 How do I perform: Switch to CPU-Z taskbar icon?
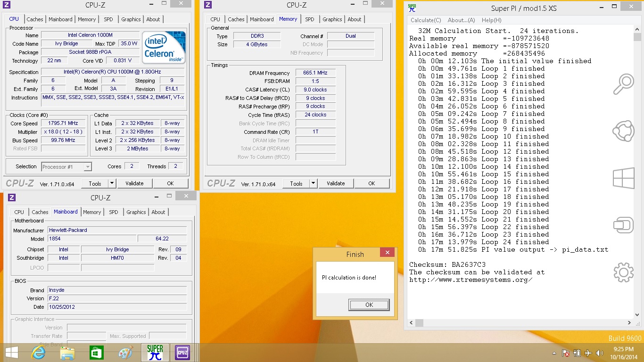(182, 353)
